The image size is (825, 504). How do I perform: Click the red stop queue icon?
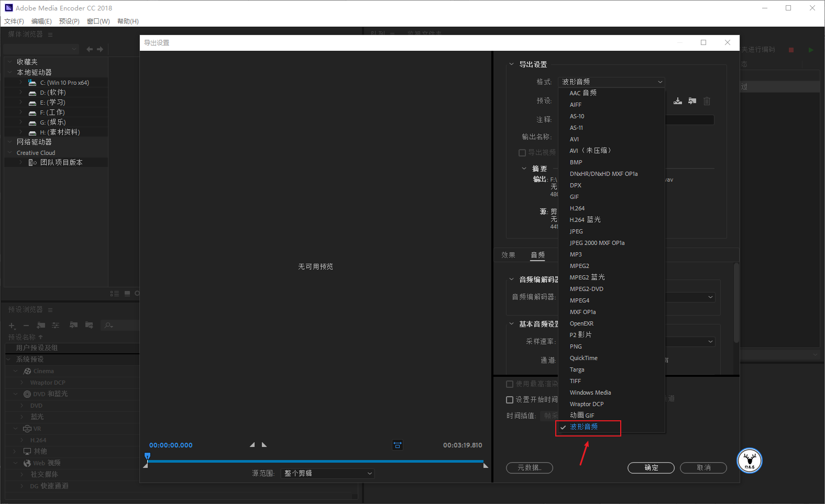(x=791, y=50)
